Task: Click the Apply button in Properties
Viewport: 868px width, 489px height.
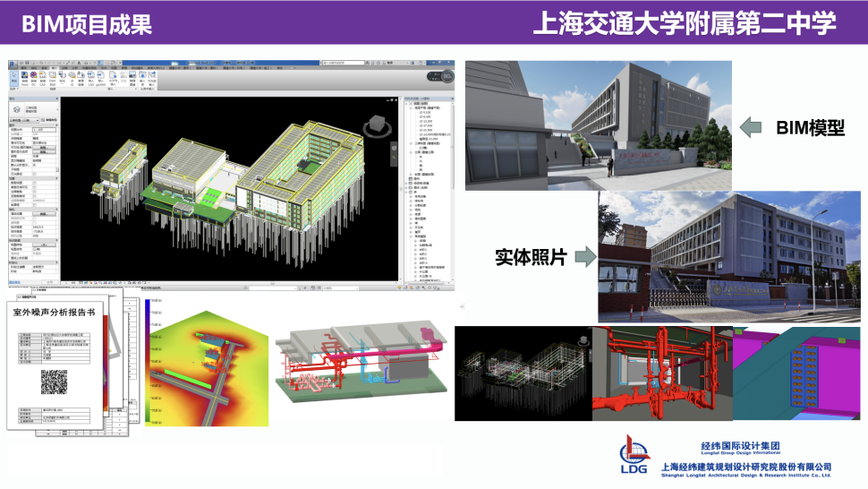Action: pos(50,282)
